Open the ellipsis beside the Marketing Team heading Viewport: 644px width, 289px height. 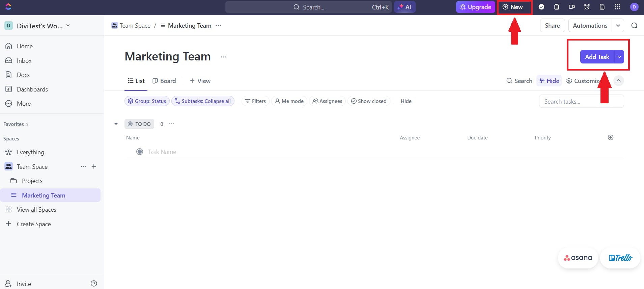point(224,57)
